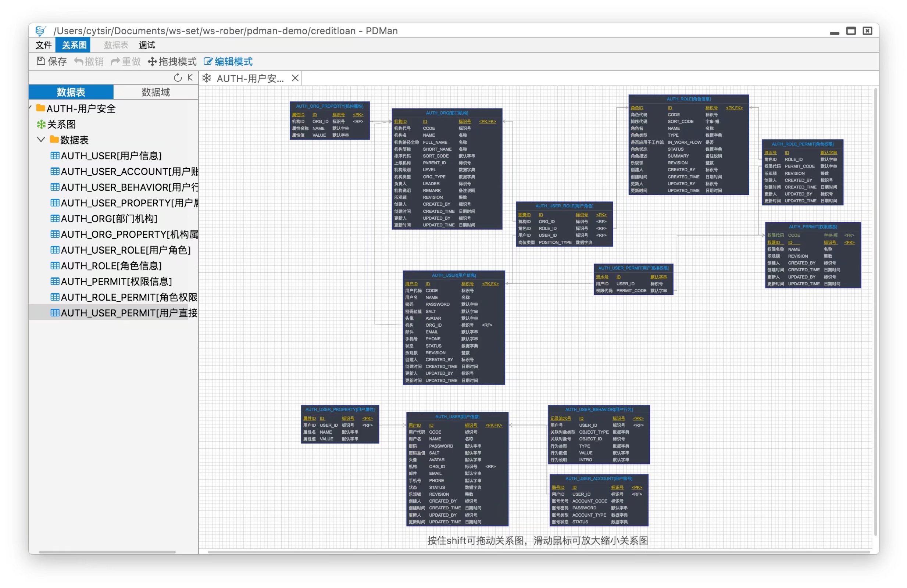
Task: Close the AUTH-用户安... diagram tab
Action: (294, 78)
